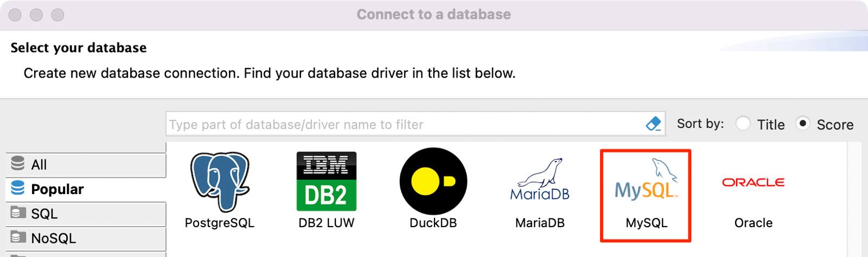The height and width of the screenshot is (257, 868).
Task: Click the eraser icon to clear filter
Action: coord(654,124)
